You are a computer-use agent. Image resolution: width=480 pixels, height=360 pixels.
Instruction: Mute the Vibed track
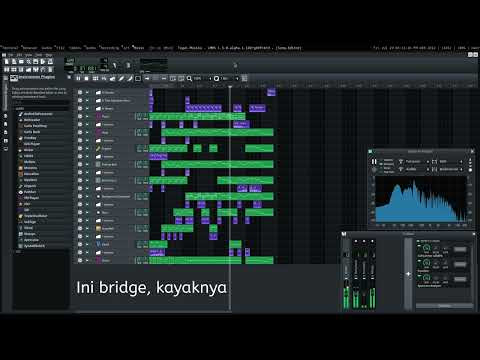tap(87, 244)
